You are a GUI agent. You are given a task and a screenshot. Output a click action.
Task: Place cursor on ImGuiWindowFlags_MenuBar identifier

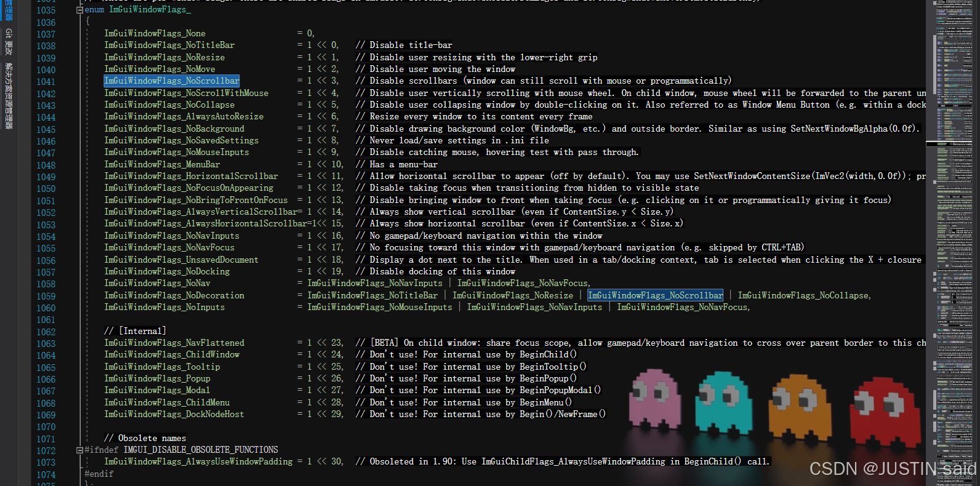coord(162,164)
